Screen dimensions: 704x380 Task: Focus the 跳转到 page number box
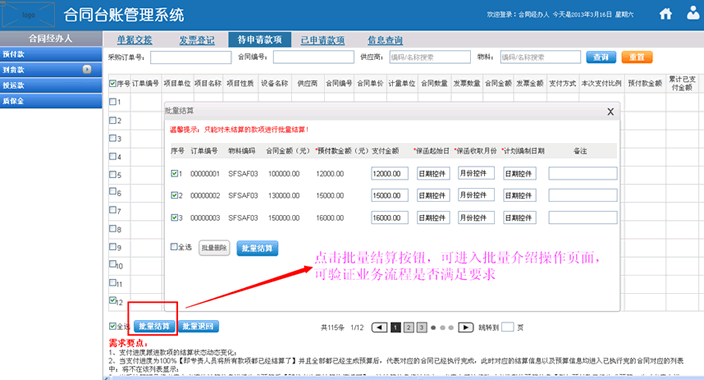click(x=507, y=327)
